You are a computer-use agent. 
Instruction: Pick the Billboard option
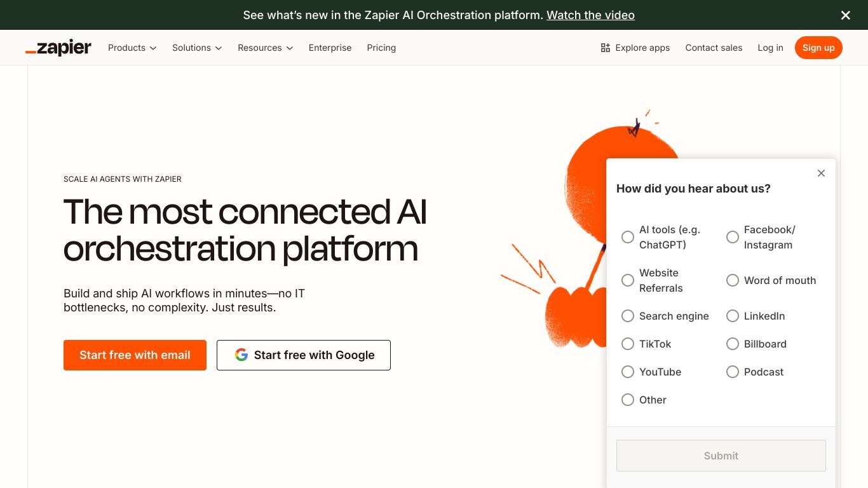pyautogui.click(x=733, y=344)
